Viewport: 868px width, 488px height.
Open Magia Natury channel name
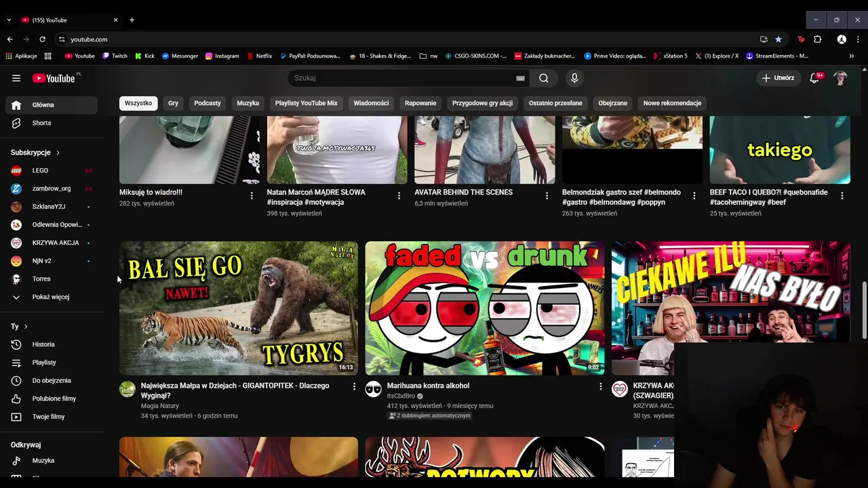160,406
